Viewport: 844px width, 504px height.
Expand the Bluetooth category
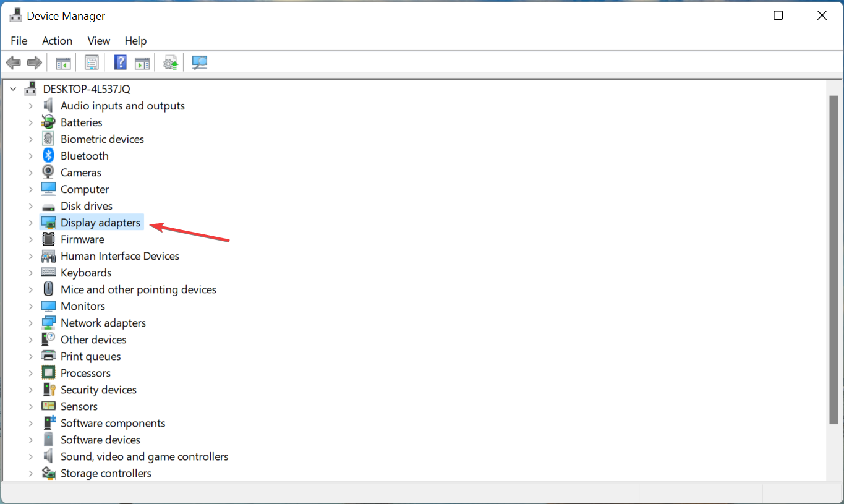point(30,155)
